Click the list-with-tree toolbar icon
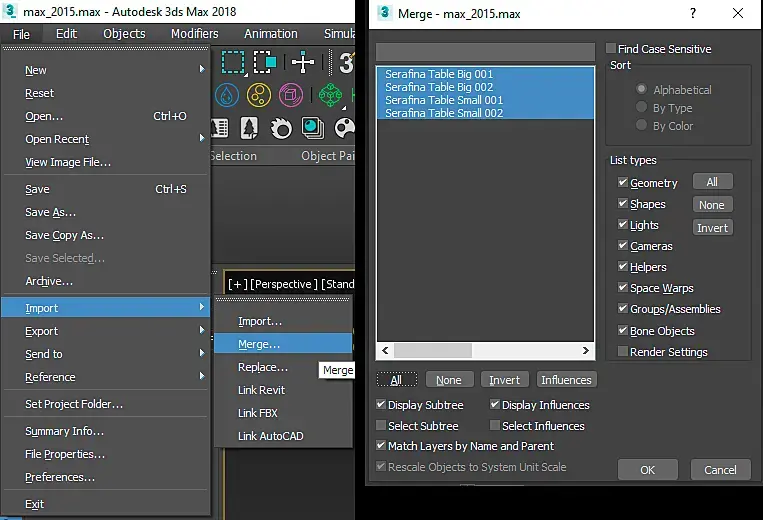The image size is (763, 520). pyautogui.click(x=220, y=128)
